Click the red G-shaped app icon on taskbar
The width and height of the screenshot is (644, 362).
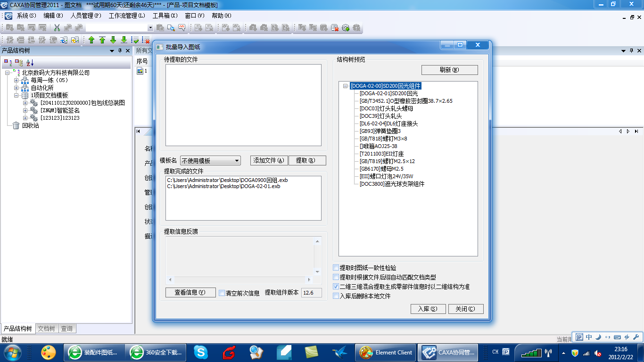click(229, 352)
